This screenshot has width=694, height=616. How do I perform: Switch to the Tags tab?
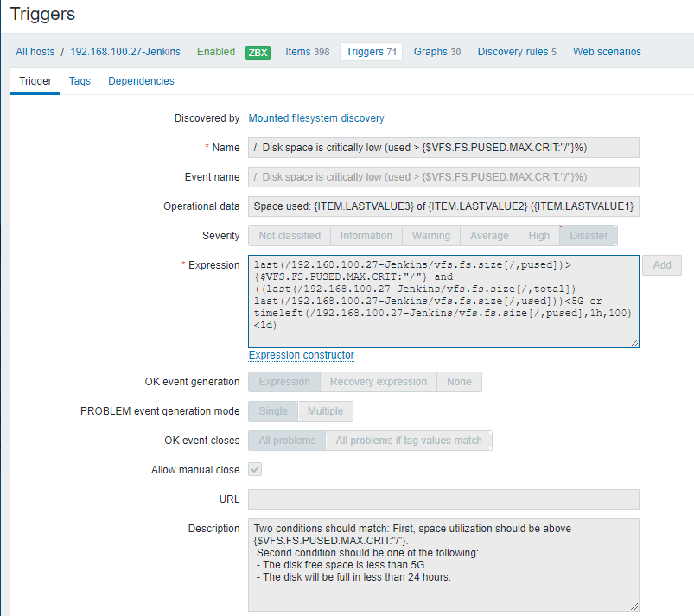click(80, 81)
